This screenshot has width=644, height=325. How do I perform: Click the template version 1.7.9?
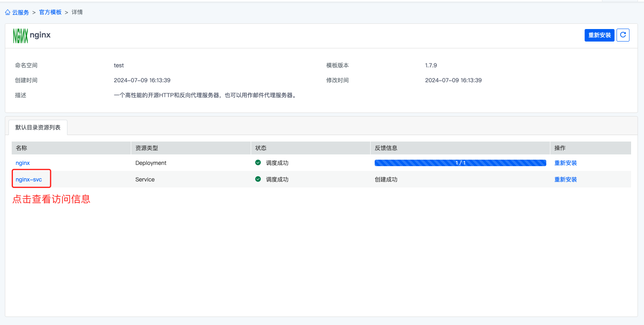tap(431, 65)
